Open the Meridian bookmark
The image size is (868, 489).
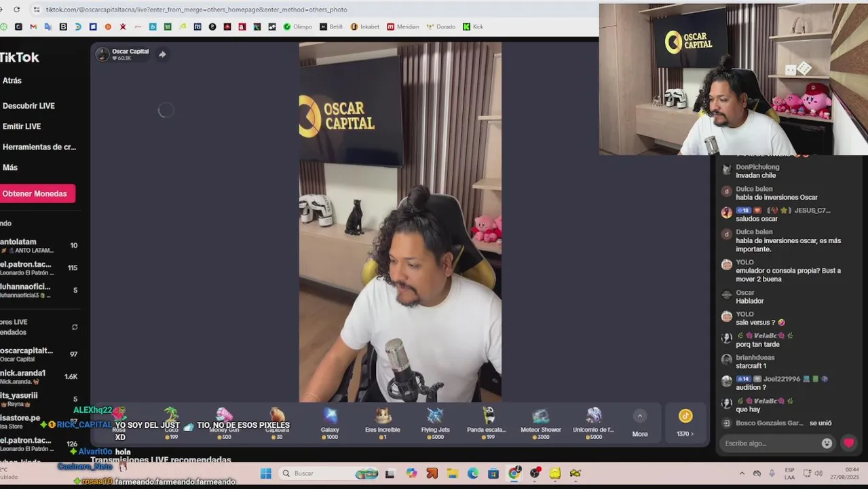(403, 27)
